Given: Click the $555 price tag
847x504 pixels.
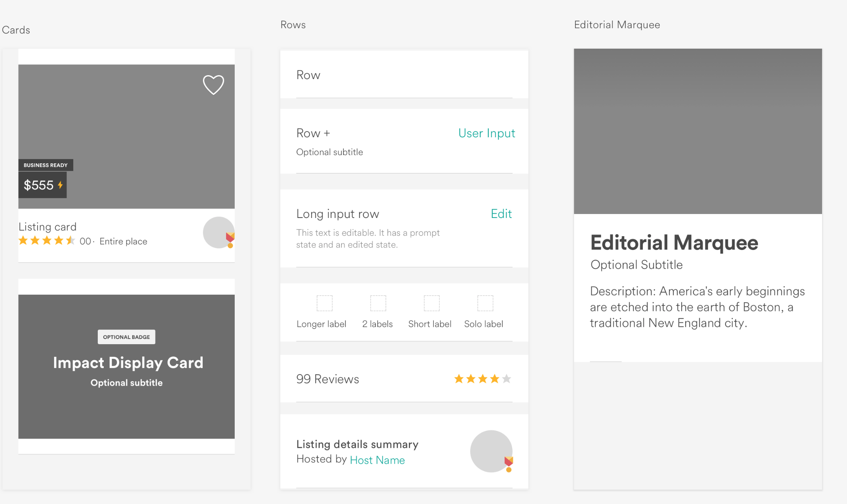Looking at the screenshot, I should click(42, 185).
